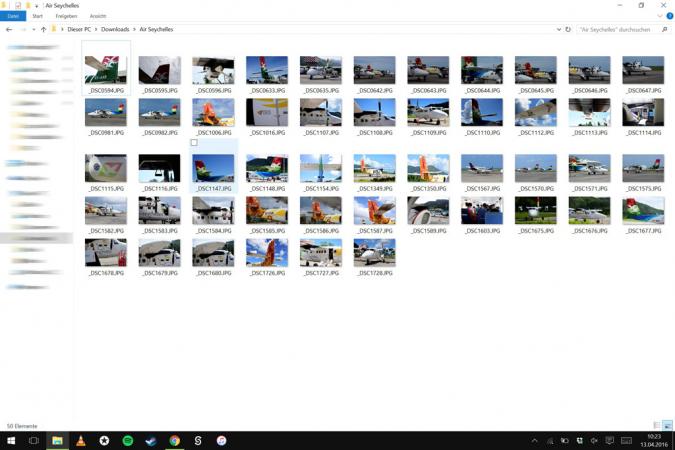Refresh the Air Seychelles folder view

click(x=568, y=30)
